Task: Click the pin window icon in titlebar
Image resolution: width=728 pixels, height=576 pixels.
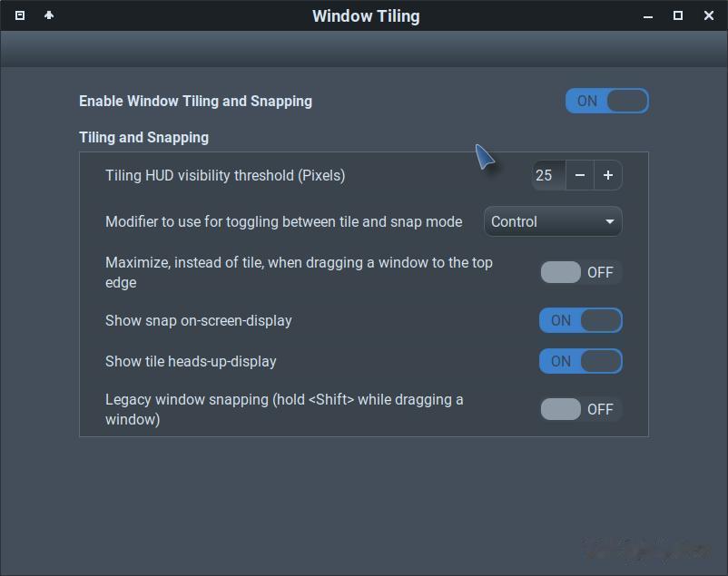Action: click(x=49, y=15)
